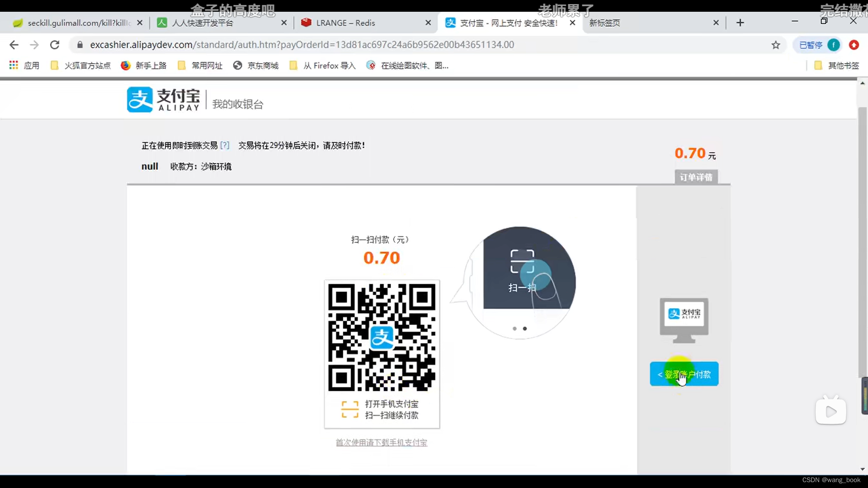Screen dimensions: 868x488
Task: Close the 支付宝 payment tab
Action: (572, 23)
